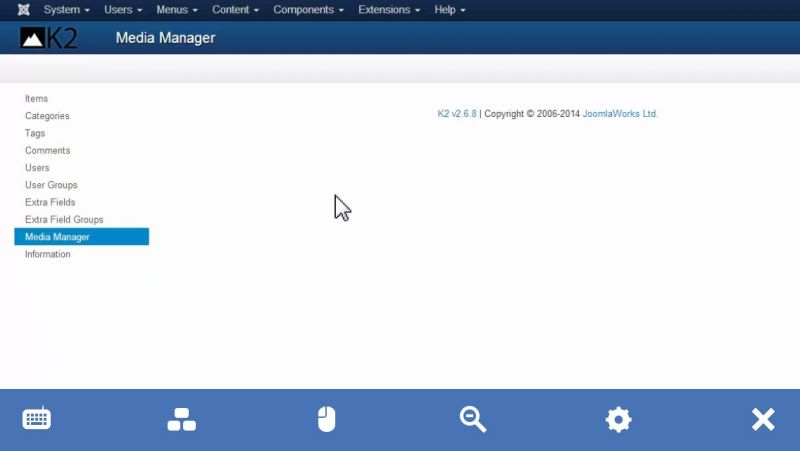Image resolution: width=800 pixels, height=451 pixels.
Task: Select the mouse icon in bottom bar
Action: point(327,419)
